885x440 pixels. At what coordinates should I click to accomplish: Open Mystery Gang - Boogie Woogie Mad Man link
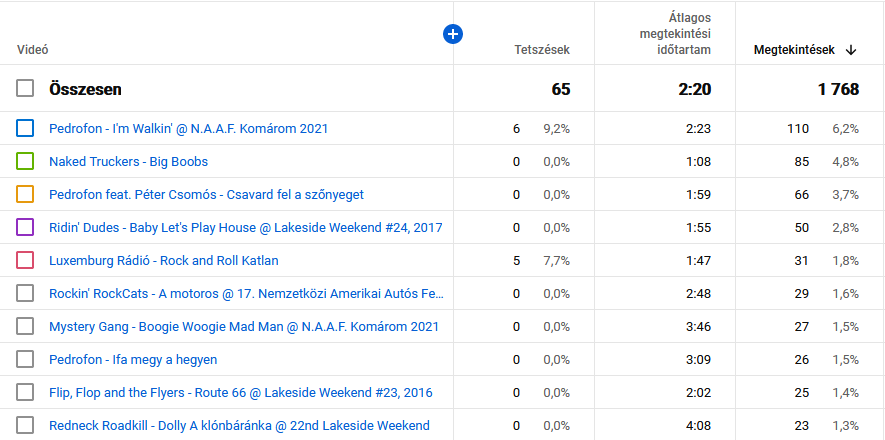(243, 326)
